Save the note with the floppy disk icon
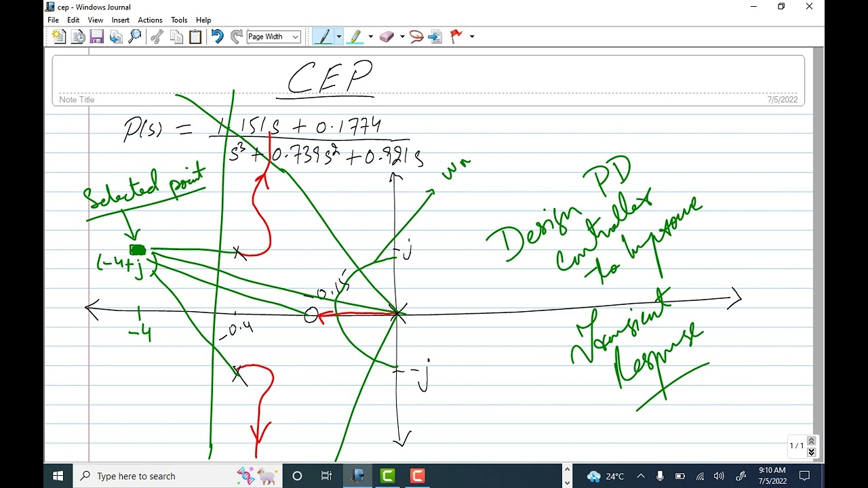This screenshot has height=488, width=868. click(97, 37)
